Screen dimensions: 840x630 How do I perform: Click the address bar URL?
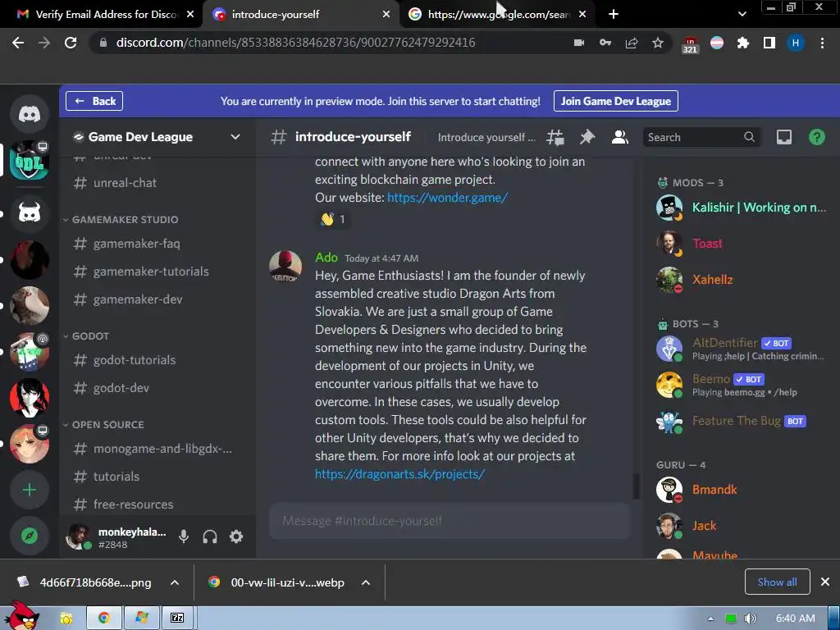click(x=295, y=43)
